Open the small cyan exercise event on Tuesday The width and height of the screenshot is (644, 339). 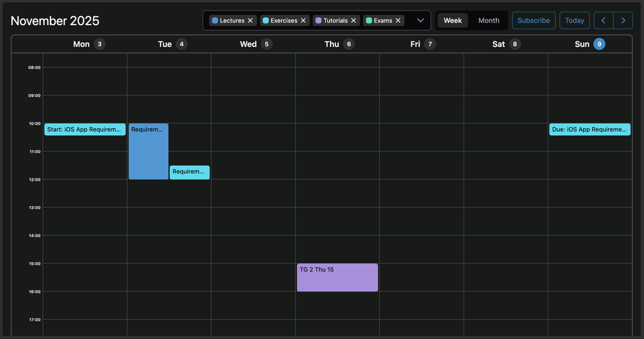pyautogui.click(x=189, y=172)
